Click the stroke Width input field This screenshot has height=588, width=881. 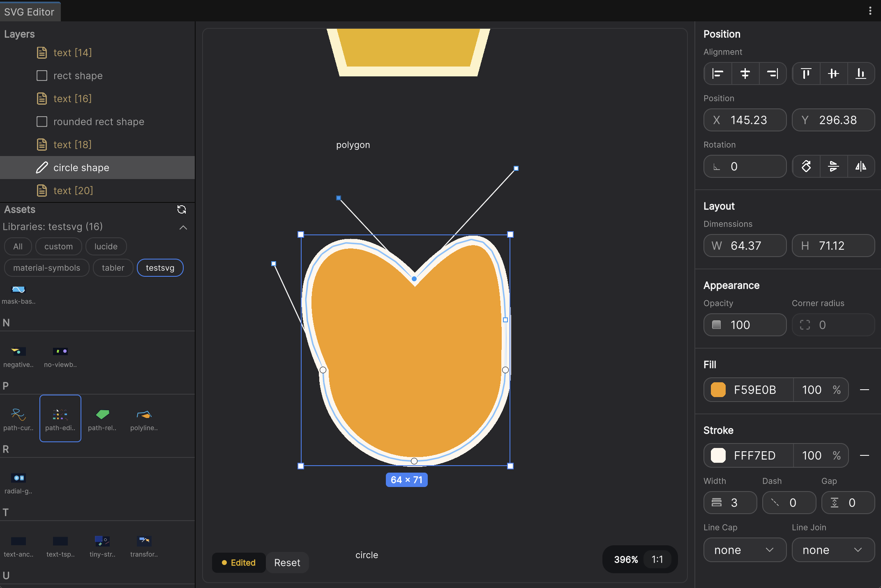click(x=735, y=503)
